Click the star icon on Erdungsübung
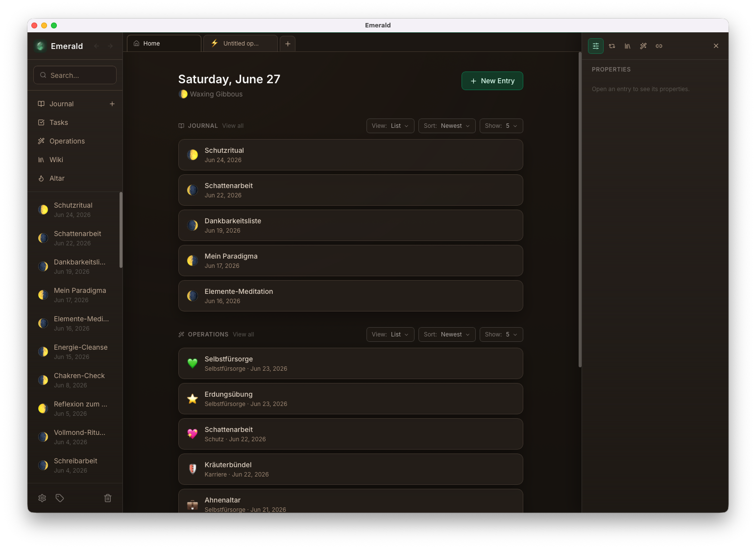756x549 pixels. pos(193,399)
